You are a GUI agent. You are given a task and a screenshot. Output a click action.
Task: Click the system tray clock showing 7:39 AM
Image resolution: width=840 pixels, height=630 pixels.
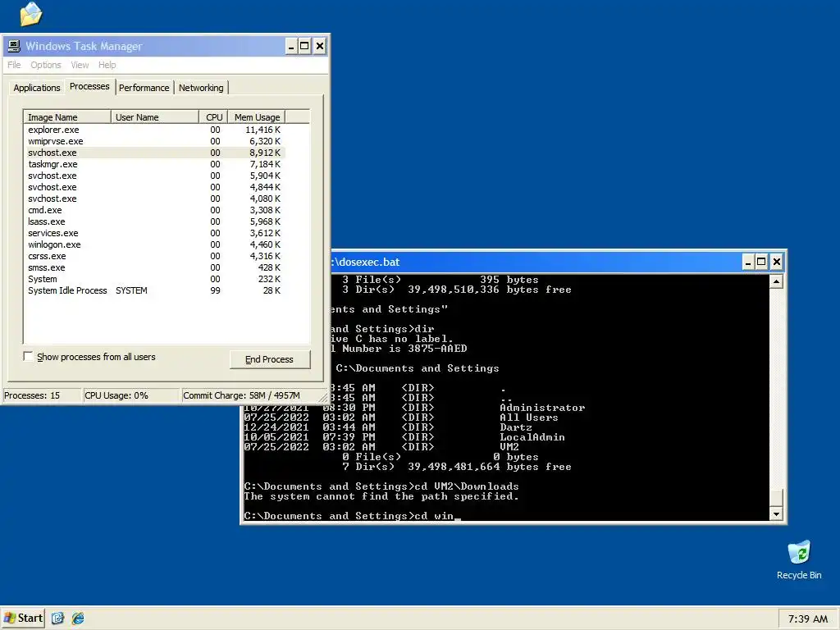(808, 619)
